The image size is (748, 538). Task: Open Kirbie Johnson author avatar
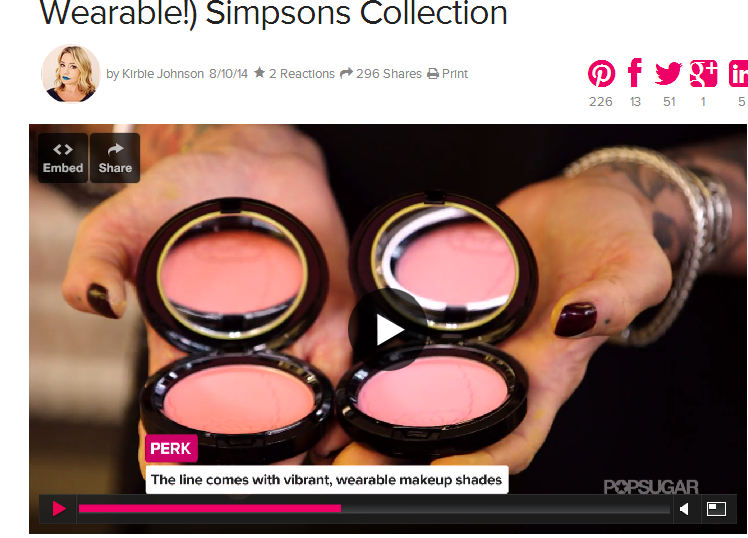(x=71, y=73)
